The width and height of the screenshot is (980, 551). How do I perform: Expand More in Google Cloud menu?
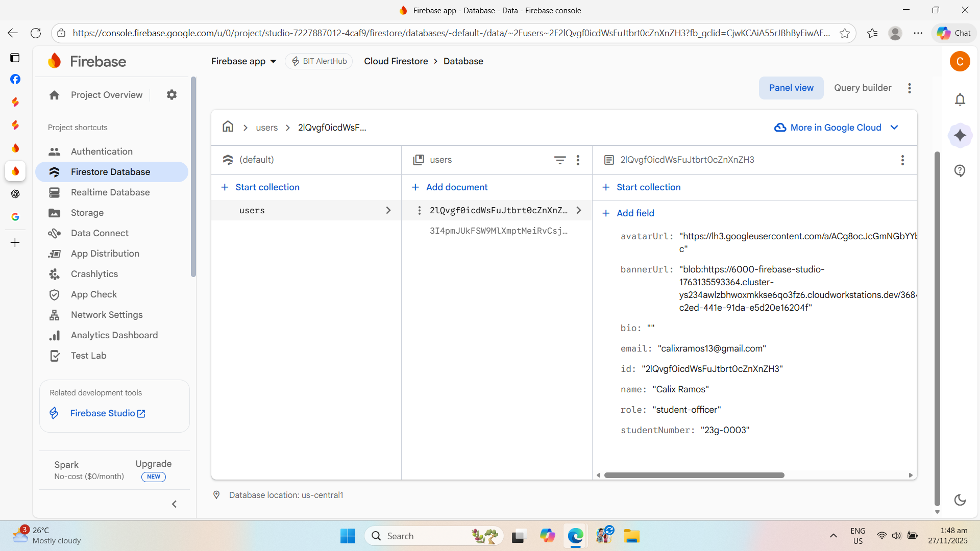(836, 128)
